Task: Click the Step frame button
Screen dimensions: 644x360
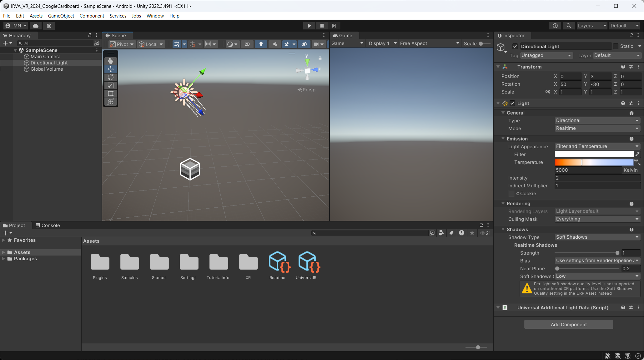Action: [x=334, y=26]
